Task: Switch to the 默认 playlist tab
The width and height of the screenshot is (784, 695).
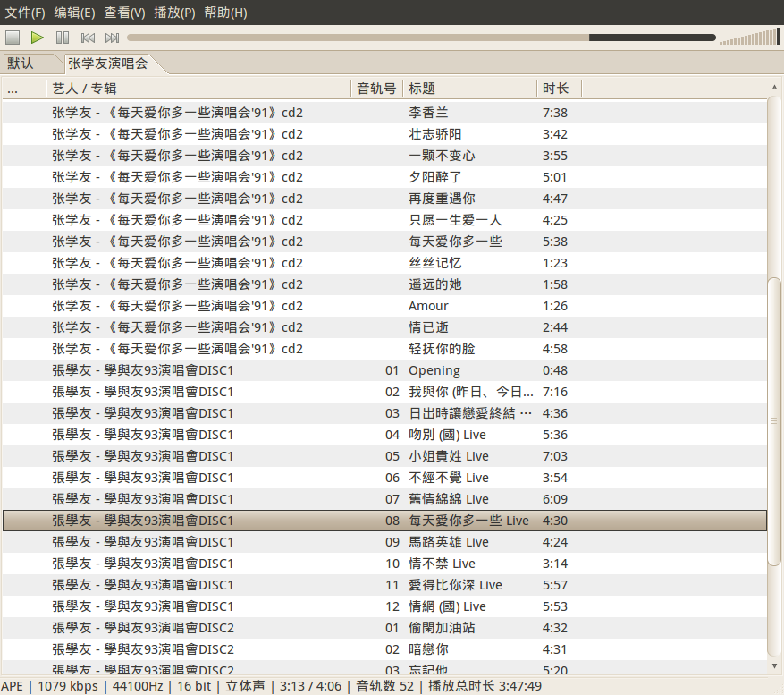Action: pos(32,64)
